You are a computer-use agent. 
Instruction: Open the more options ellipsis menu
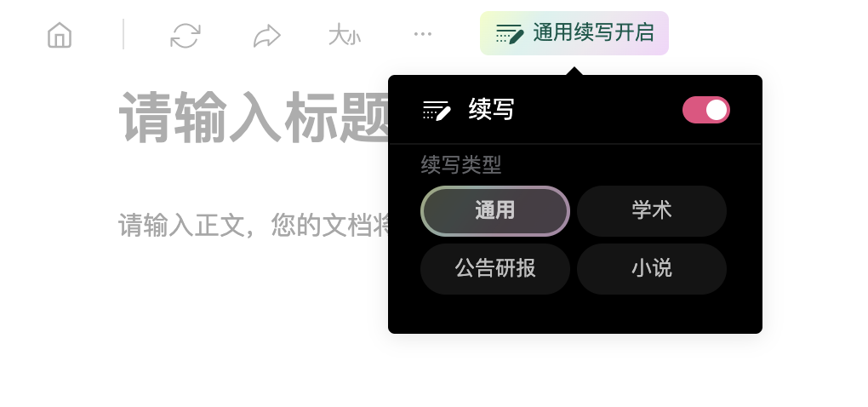(x=423, y=34)
